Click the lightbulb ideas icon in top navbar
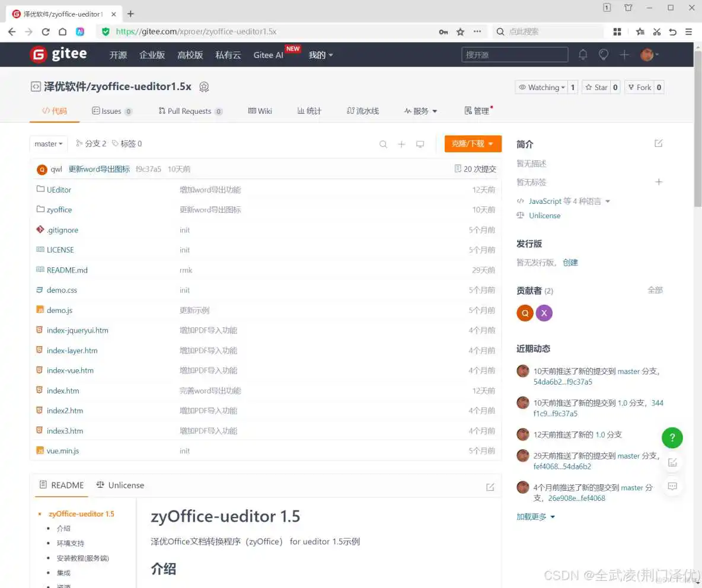The width and height of the screenshot is (702, 588). coord(604,54)
